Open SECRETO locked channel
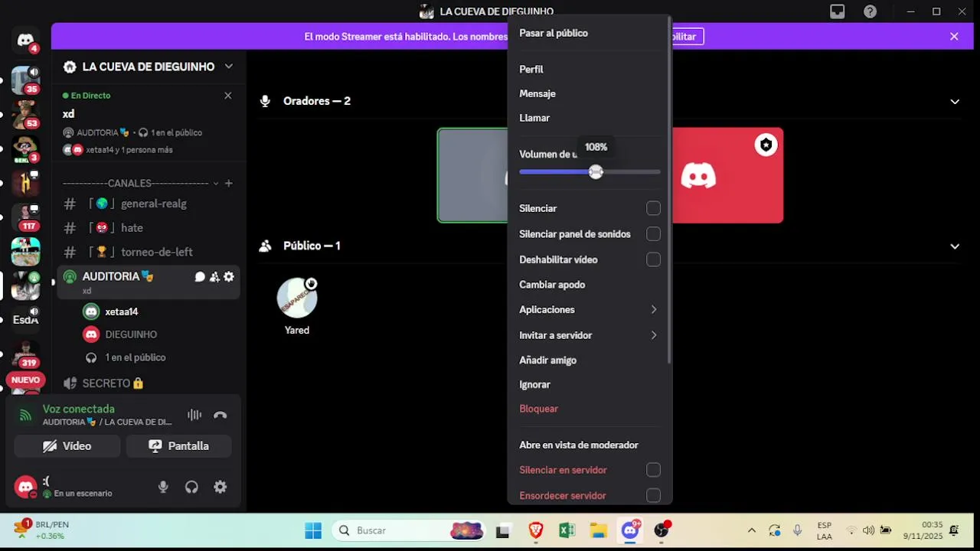The image size is (980, 551). [149, 383]
